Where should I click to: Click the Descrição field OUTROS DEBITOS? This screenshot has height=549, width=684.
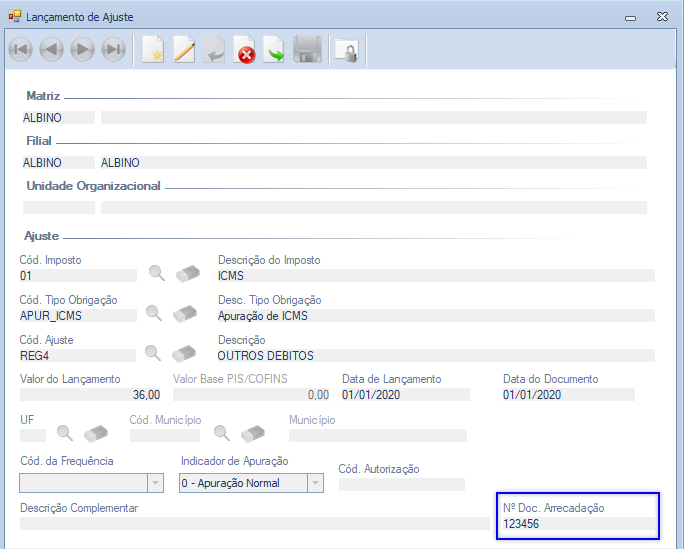(436, 356)
